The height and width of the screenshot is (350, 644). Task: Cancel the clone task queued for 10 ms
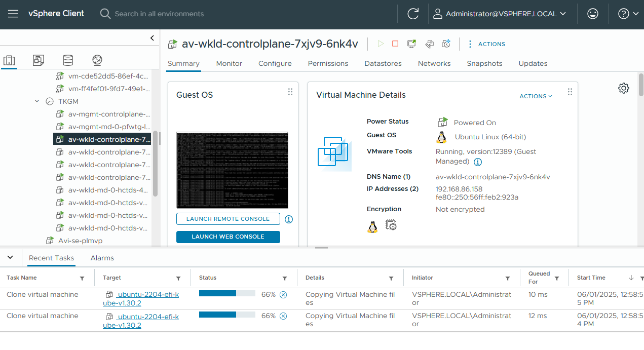point(283,294)
